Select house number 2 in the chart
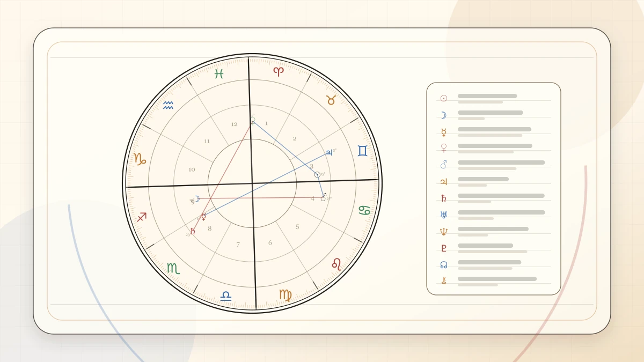The image size is (644, 362). coord(295,138)
